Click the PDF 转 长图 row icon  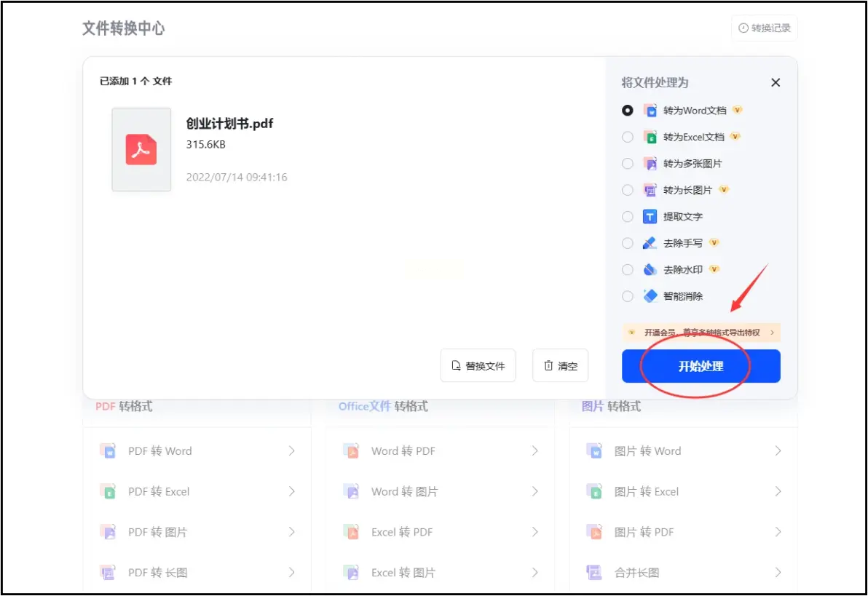[108, 572]
